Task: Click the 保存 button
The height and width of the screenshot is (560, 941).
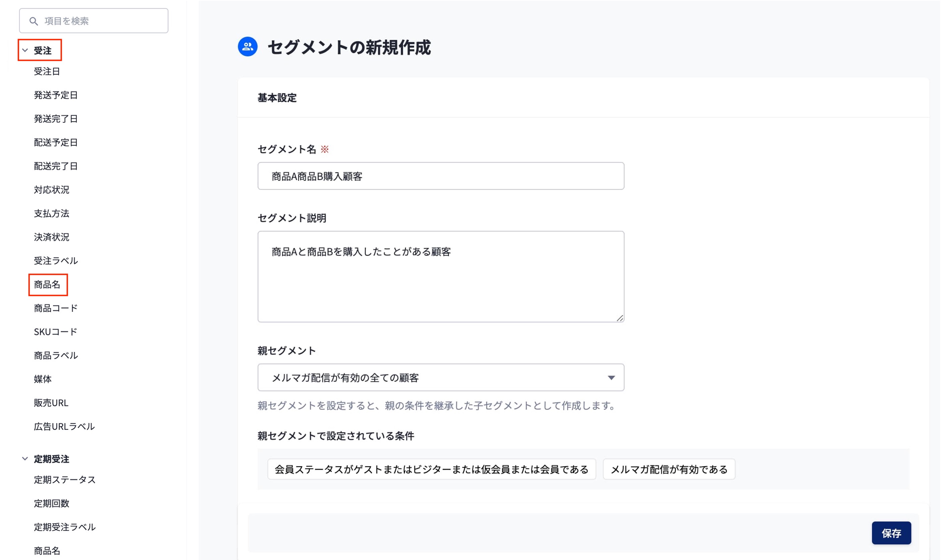Action: point(891,533)
